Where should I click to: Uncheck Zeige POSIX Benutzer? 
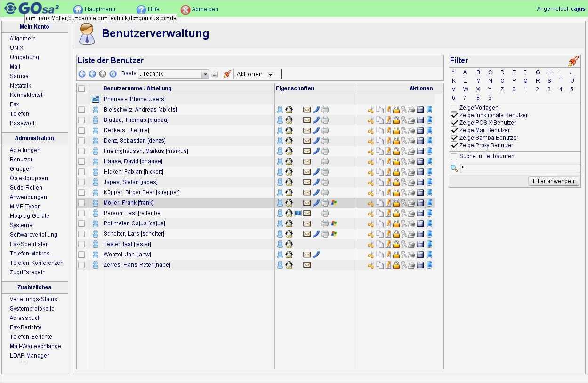[454, 123]
